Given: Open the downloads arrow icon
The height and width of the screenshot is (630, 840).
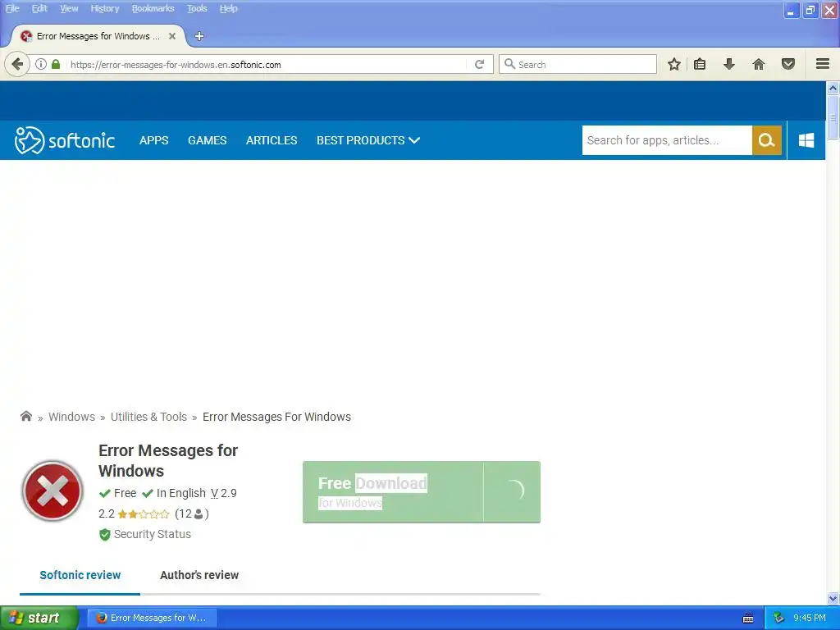Looking at the screenshot, I should point(729,64).
